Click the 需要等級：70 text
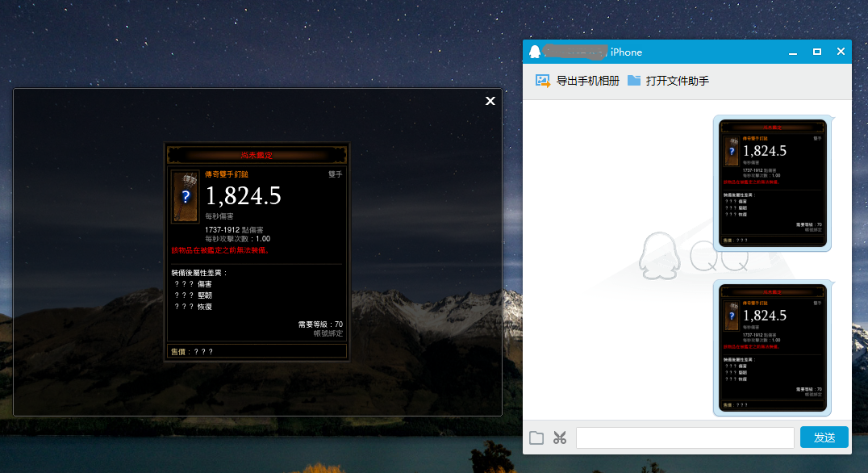 pos(320,324)
